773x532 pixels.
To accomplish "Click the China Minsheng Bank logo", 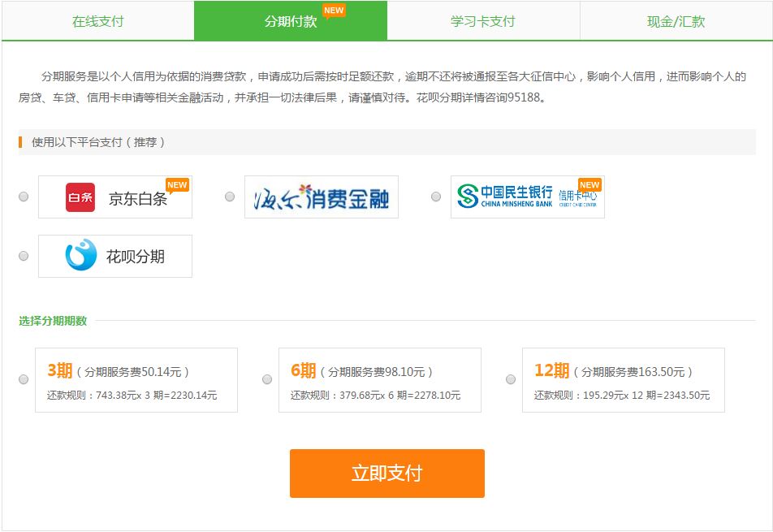I will 527,197.
